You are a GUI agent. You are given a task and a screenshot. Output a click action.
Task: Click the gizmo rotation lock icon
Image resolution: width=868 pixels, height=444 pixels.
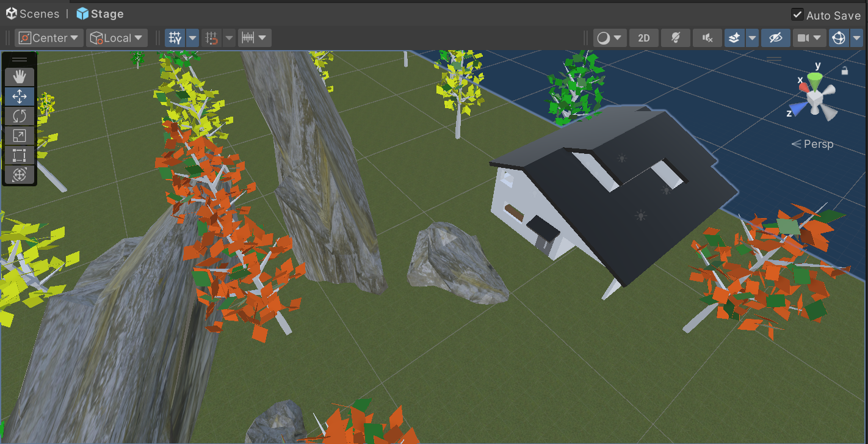click(x=845, y=71)
